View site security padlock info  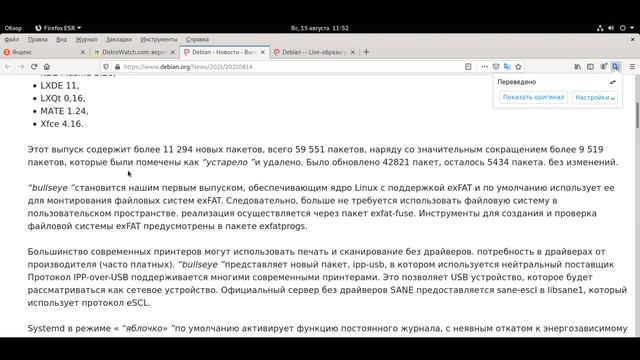tap(118, 67)
